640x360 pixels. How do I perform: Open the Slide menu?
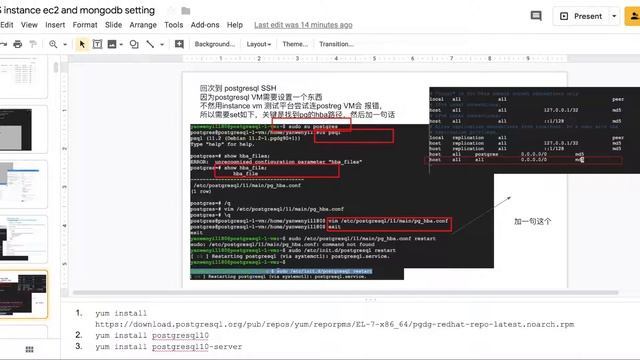tap(113, 25)
